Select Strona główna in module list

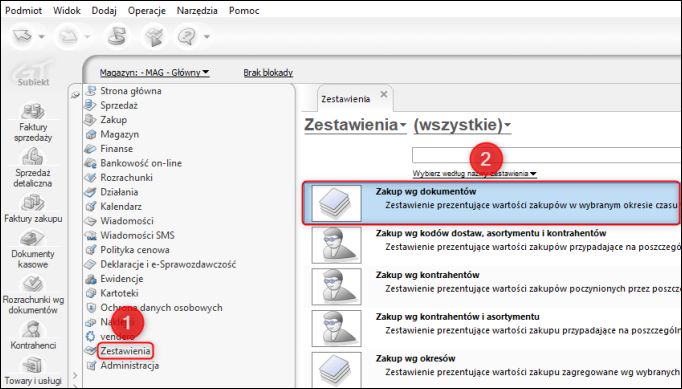tap(130, 91)
